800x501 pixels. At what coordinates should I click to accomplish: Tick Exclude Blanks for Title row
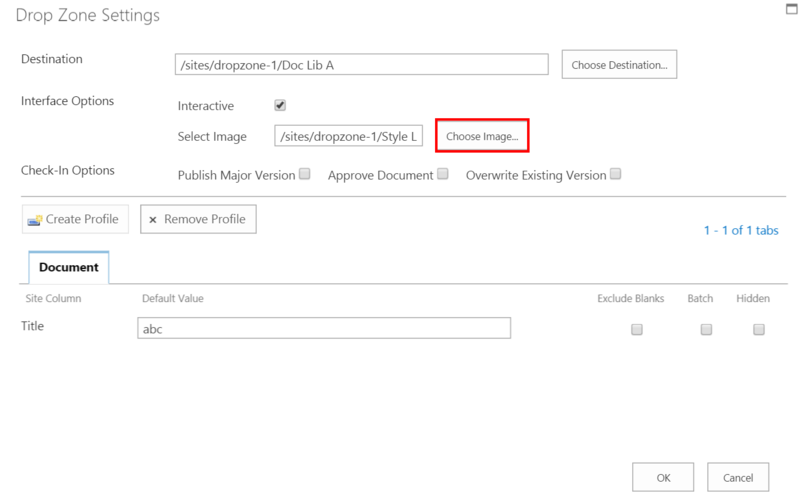637,329
